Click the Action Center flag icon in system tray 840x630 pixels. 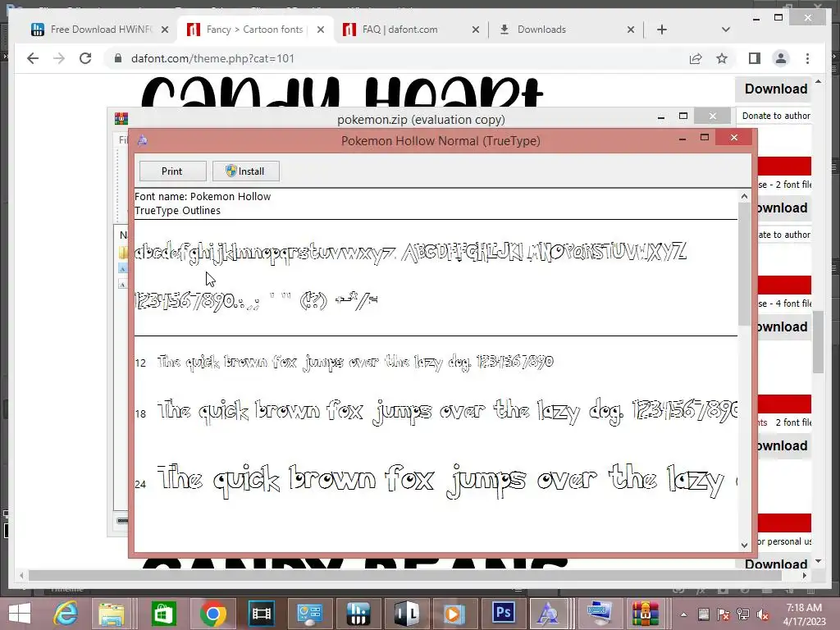tap(723, 614)
